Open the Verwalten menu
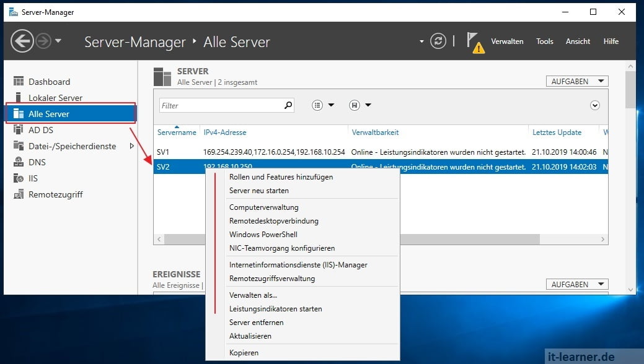Viewport: 644px width, 364px height. 507,41
